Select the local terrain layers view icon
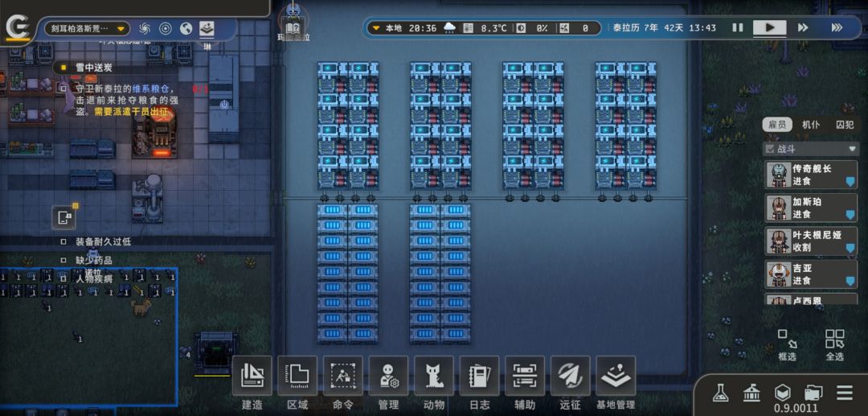 pyautogui.click(x=207, y=27)
